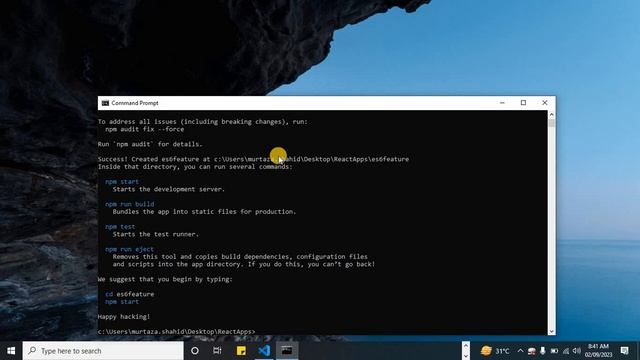Click the Cortana circle icon on taskbar

click(x=195, y=351)
